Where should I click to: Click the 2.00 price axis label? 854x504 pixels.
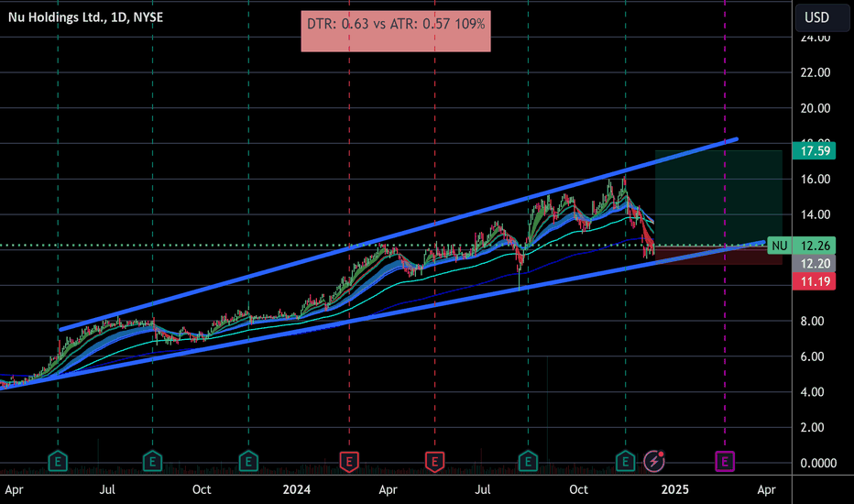pos(812,427)
